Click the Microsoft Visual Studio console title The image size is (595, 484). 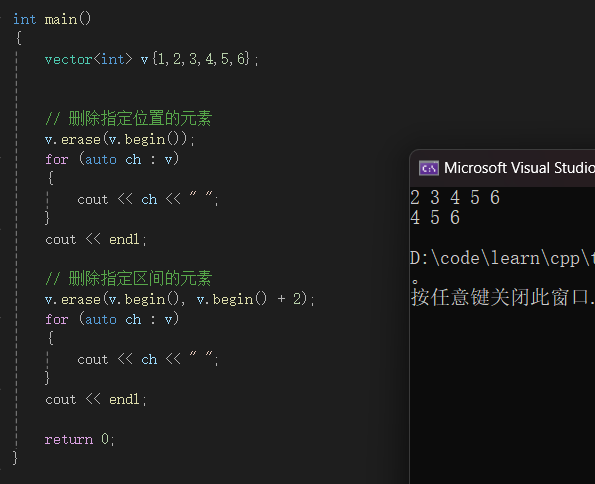coord(519,168)
